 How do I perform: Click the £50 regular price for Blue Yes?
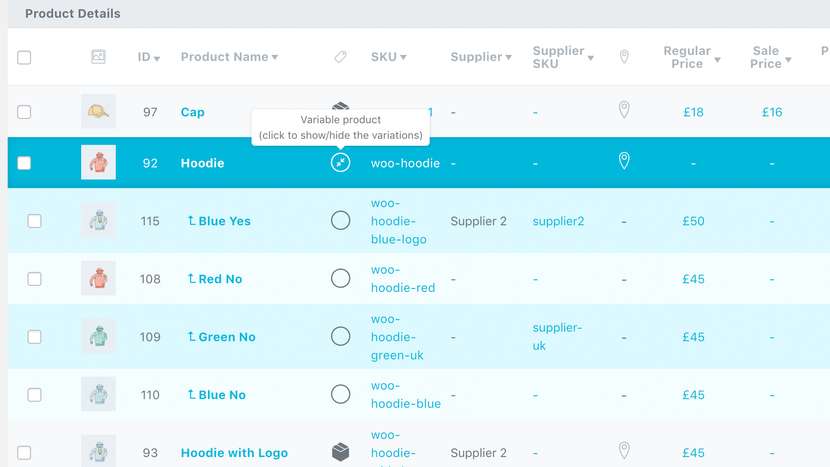693,221
